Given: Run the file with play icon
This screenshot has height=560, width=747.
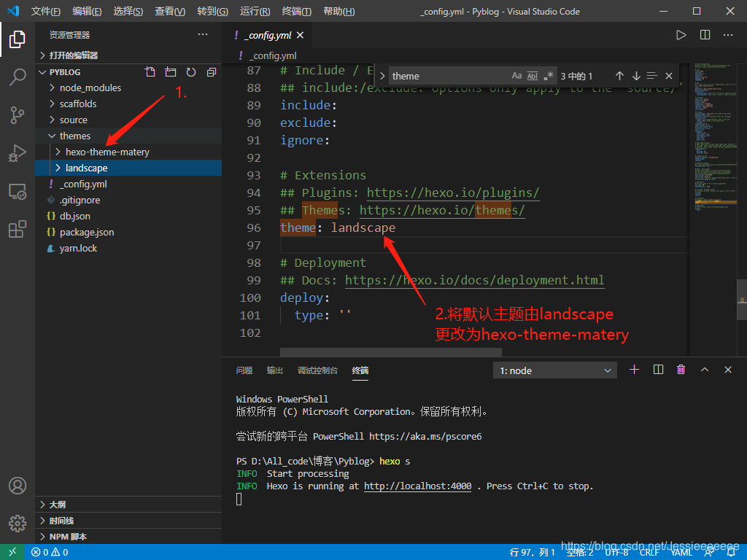Looking at the screenshot, I should 681,35.
